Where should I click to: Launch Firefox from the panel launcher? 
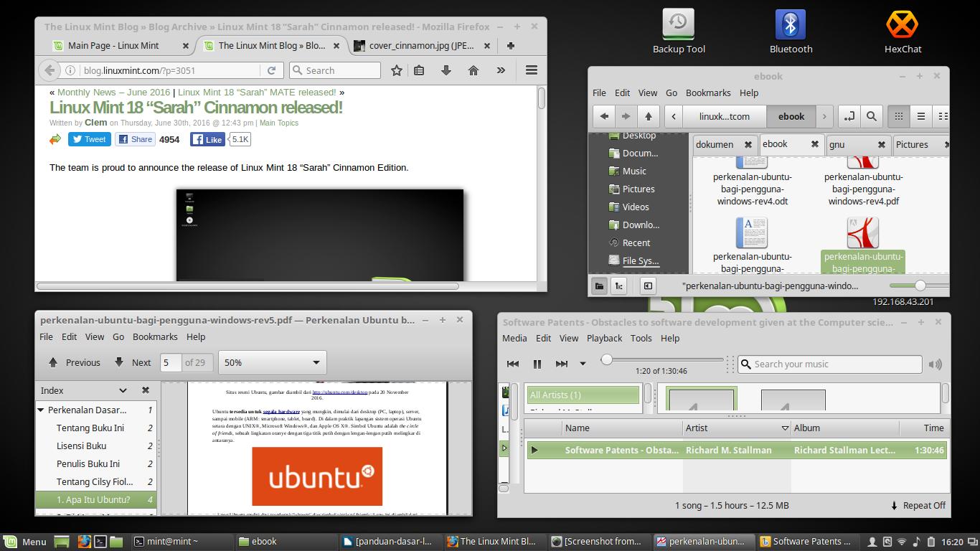[x=84, y=542]
